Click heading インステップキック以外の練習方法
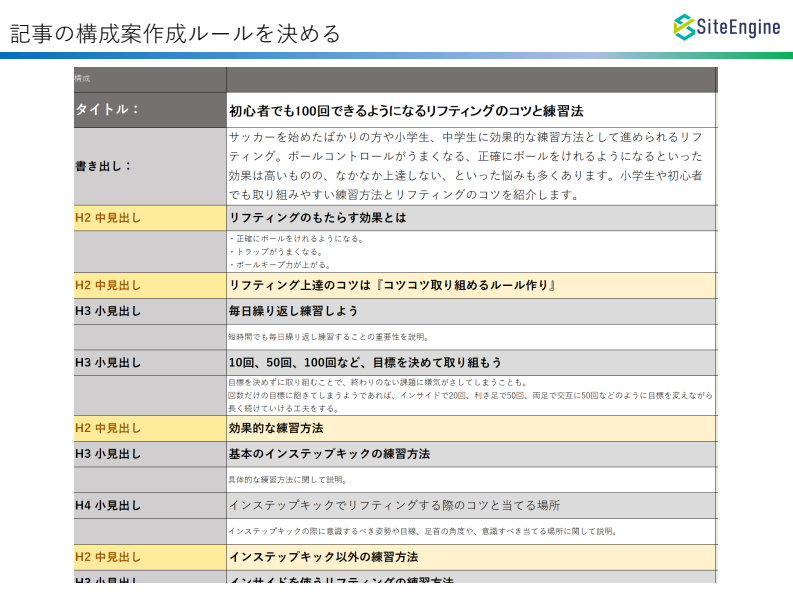Image resolution: width=793 pixels, height=593 pixels. [324, 558]
